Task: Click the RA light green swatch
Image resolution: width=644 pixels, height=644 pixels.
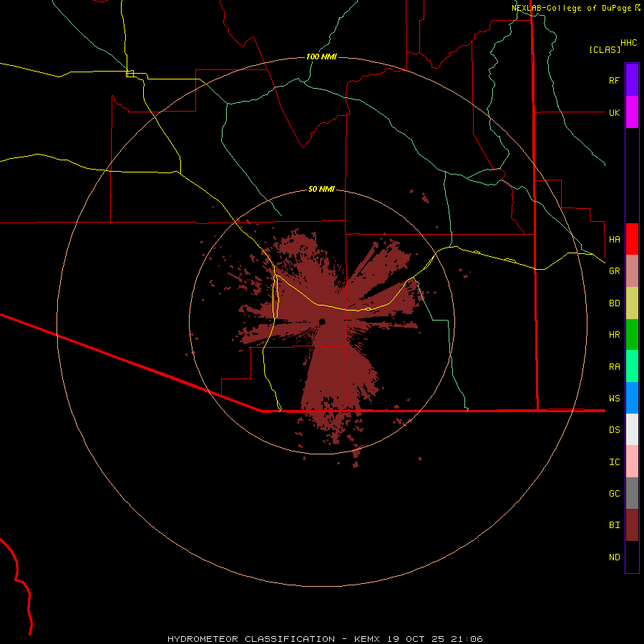Action: (632, 366)
